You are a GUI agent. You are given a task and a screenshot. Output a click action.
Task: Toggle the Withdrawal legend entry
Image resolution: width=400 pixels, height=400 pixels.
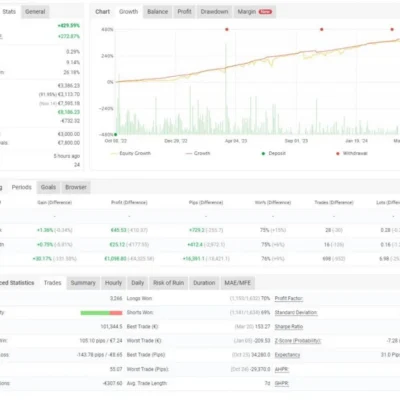352,153
